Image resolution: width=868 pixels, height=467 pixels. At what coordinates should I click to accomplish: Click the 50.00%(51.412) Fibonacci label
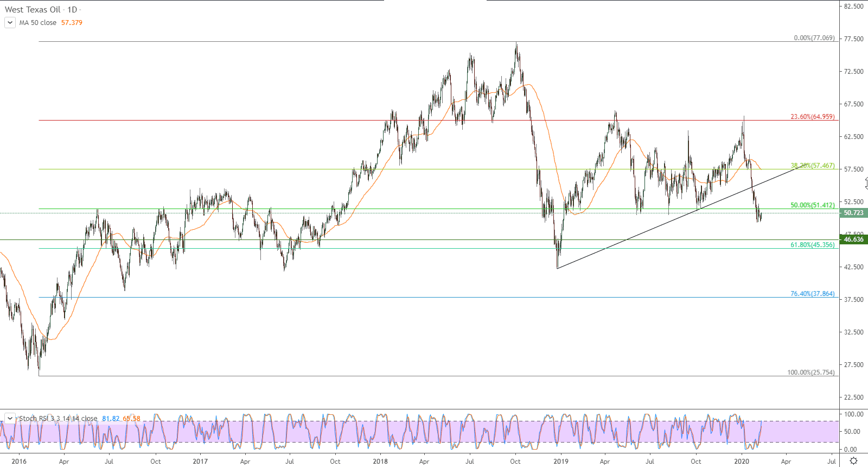pyautogui.click(x=813, y=205)
